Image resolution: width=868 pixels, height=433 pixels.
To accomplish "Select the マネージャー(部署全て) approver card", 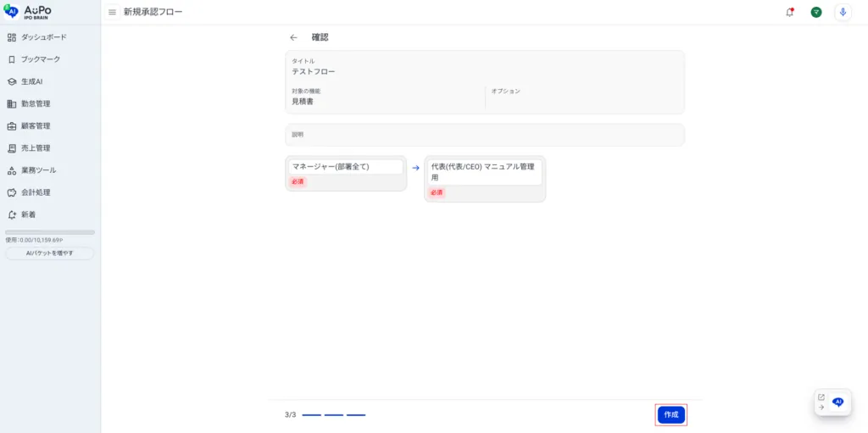I will click(x=346, y=174).
